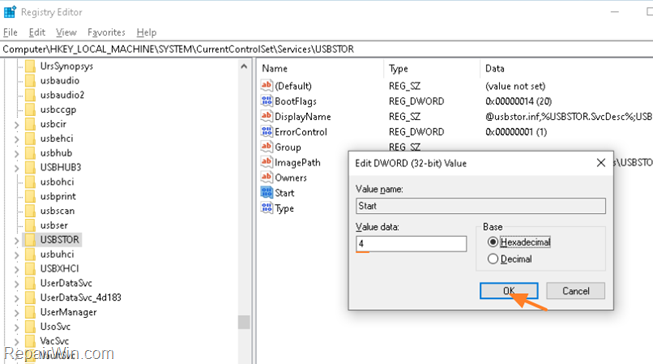Click the UserManager folder icon

point(30,312)
